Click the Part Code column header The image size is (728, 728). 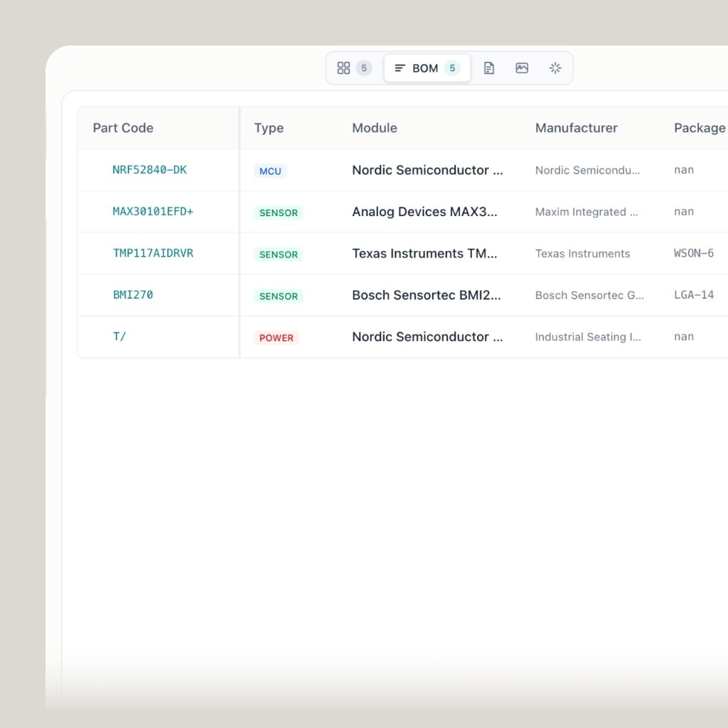coord(123,128)
